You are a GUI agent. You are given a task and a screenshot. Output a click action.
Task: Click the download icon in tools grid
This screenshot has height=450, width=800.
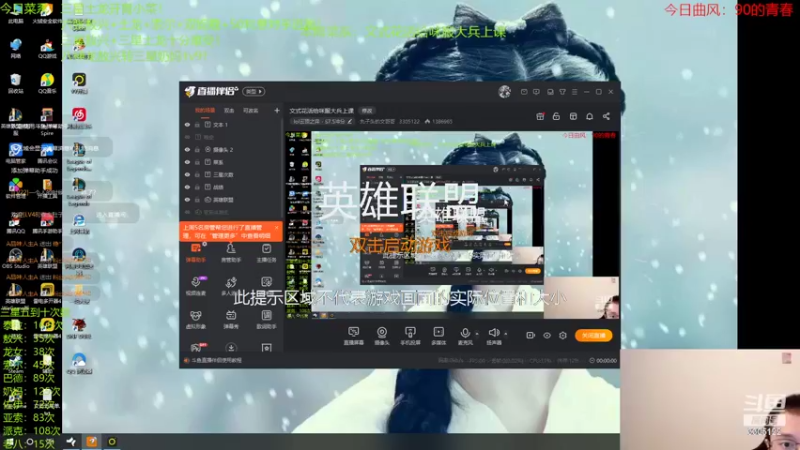[x=231, y=348]
